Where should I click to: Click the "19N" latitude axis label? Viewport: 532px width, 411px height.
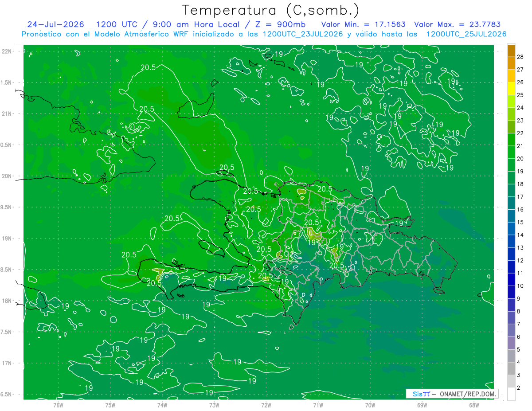coord(7,239)
